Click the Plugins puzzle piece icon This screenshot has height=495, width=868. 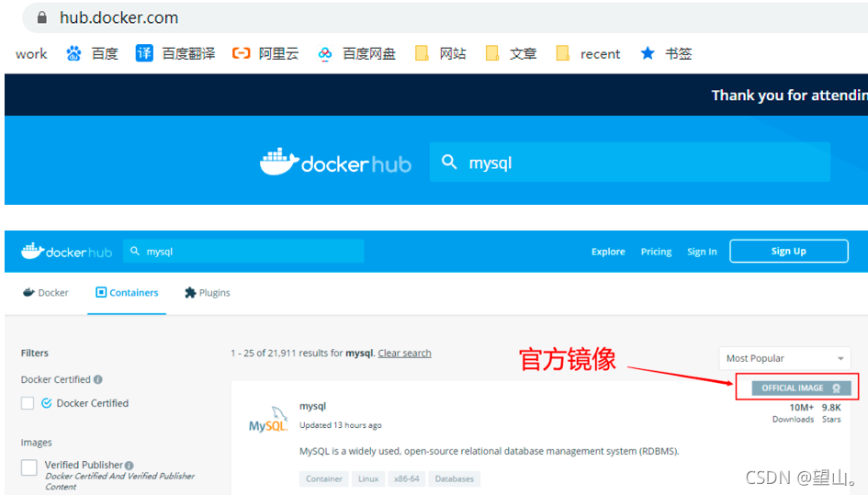tap(190, 292)
